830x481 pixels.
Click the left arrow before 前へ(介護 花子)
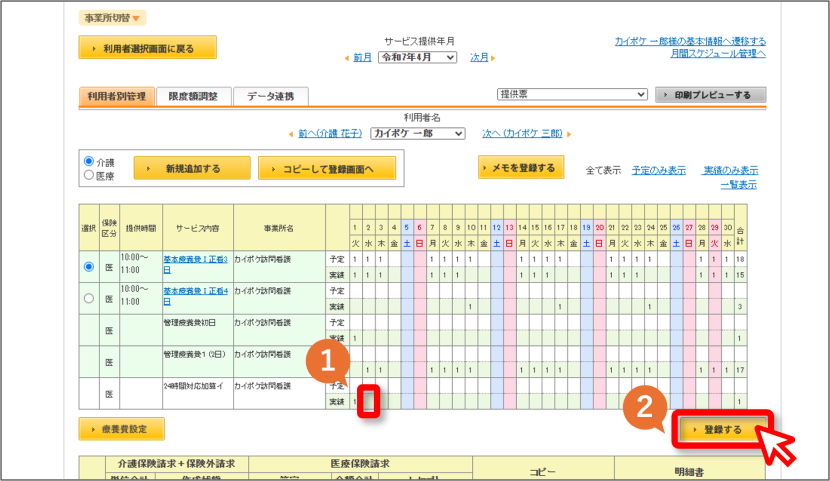click(x=291, y=134)
